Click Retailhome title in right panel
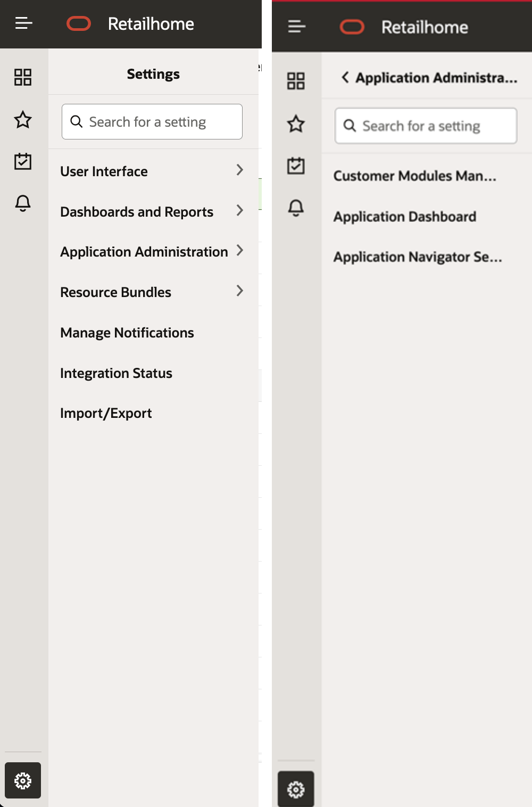 [425, 27]
